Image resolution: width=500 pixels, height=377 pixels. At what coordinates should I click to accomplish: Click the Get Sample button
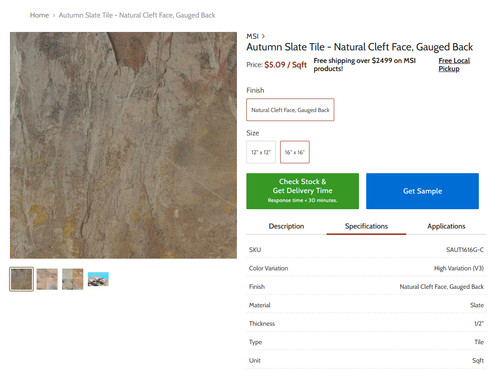tap(422, 191)
